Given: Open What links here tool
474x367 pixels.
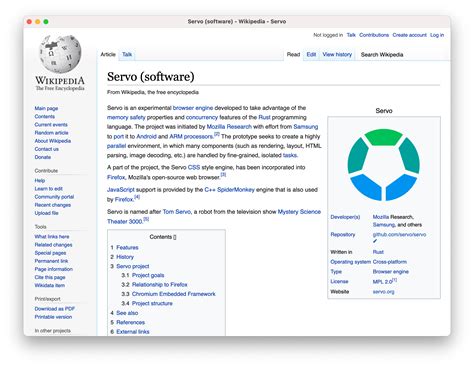Looking at the screenshot, I should pyautogui.click(x=52, y=237).
